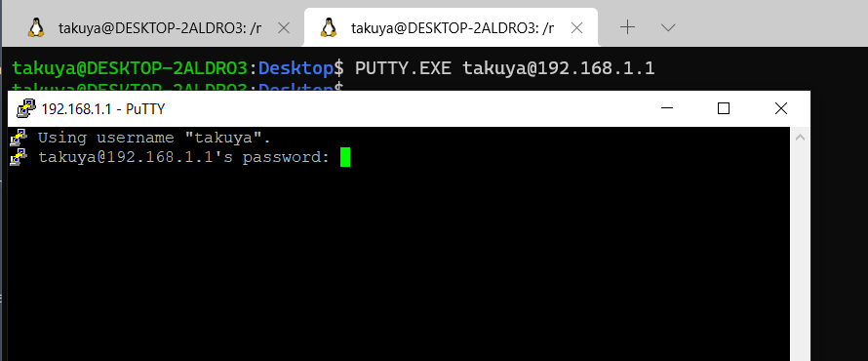Click the PuTTY icon beside password prompt line

click(x=19, y=157)
